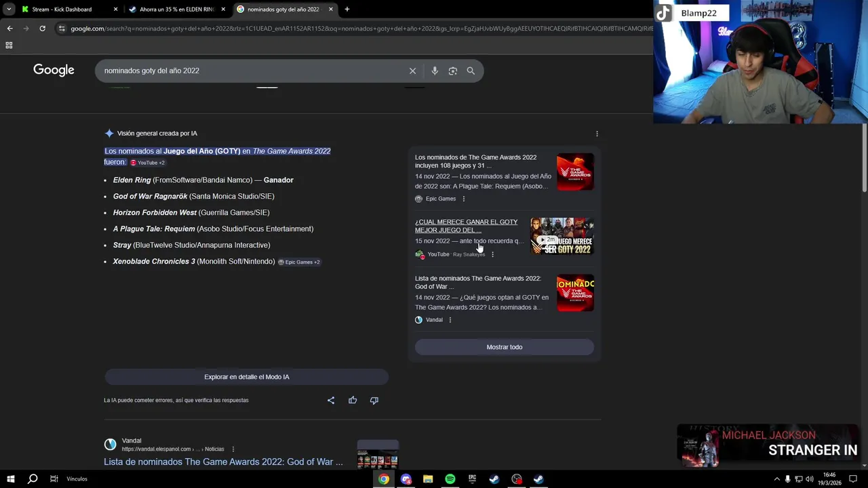Open AI overview three-dot options menu
Viewport: 868px width, 488px height.
tap(597, 134)
